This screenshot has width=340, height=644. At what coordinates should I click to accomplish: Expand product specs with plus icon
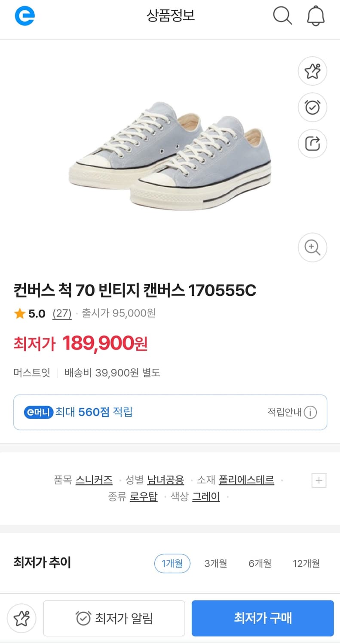(319, 480)
